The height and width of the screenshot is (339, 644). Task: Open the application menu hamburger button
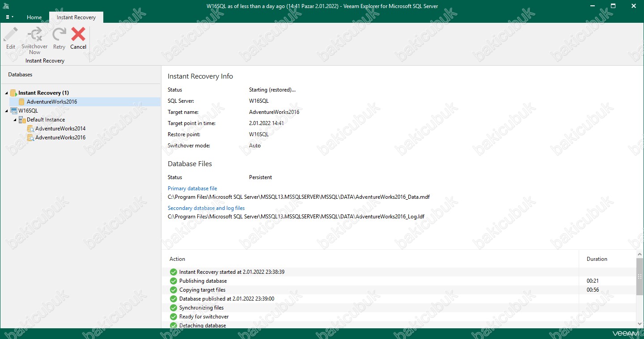(10, 17)
